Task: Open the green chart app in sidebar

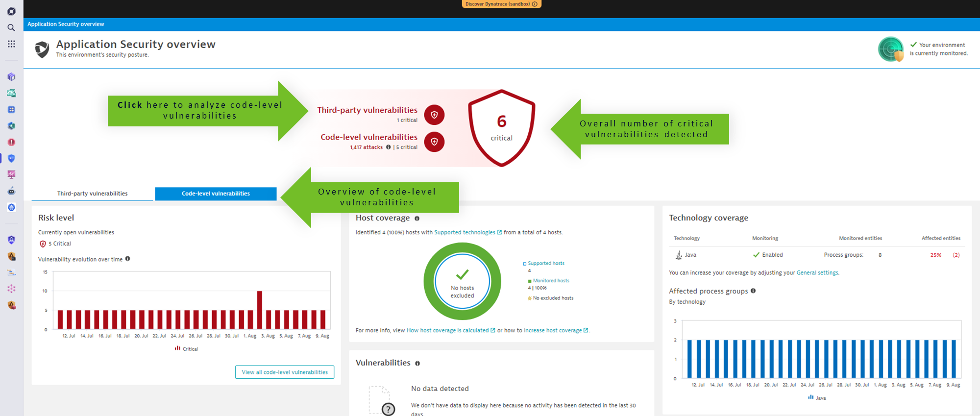Action: 11,93
